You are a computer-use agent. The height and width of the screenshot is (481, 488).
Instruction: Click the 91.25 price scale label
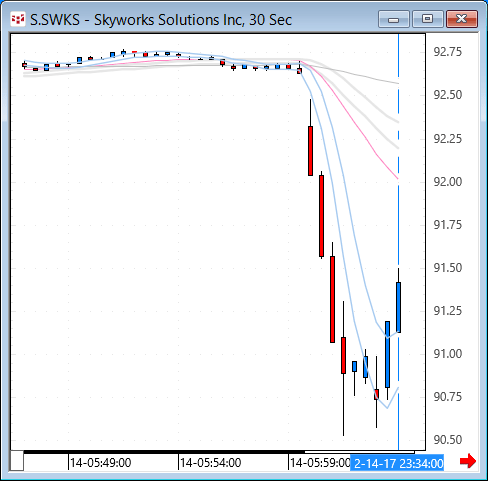click(x=448, y=311)
